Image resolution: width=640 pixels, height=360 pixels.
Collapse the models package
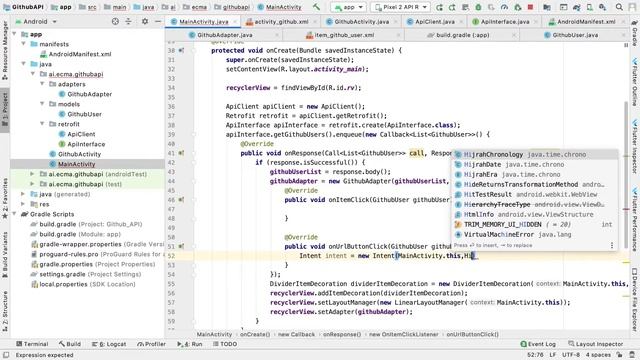[x=42, y=104]
